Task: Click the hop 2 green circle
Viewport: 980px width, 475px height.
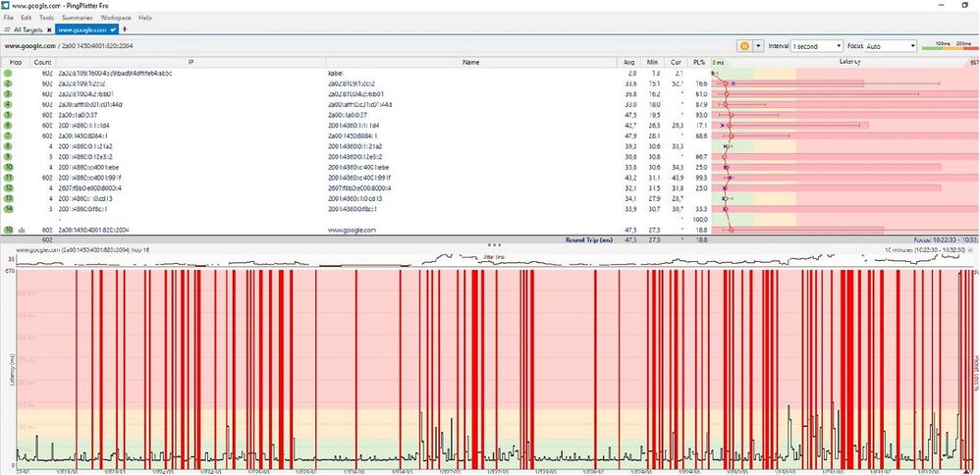Action: (8, 83)
